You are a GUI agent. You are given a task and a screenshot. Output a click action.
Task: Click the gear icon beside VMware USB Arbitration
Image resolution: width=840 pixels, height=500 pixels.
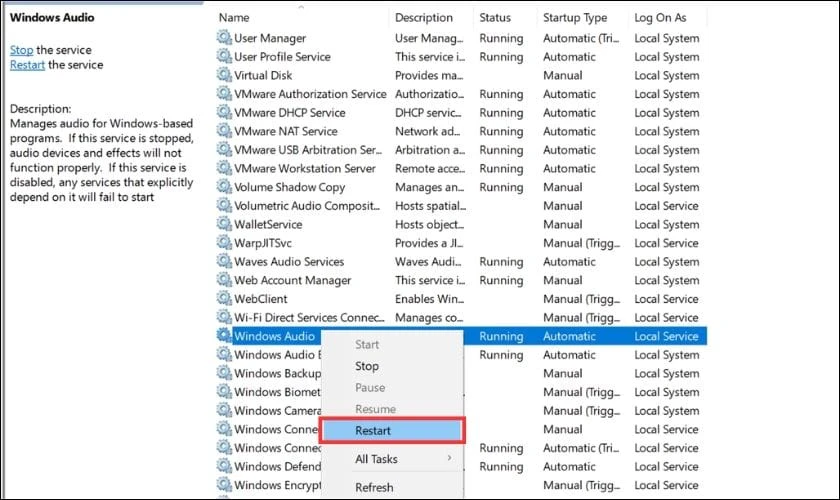(224, 150)
